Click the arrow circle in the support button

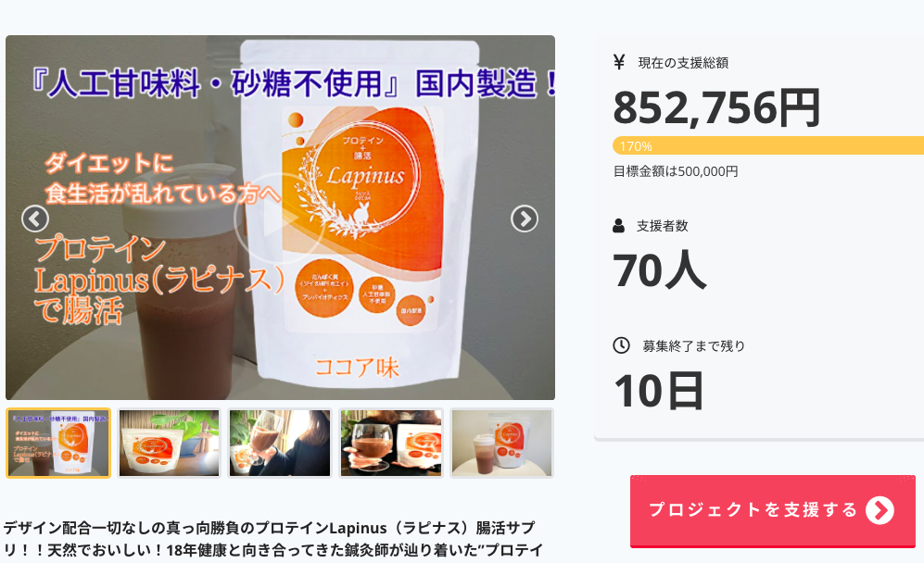880,510
